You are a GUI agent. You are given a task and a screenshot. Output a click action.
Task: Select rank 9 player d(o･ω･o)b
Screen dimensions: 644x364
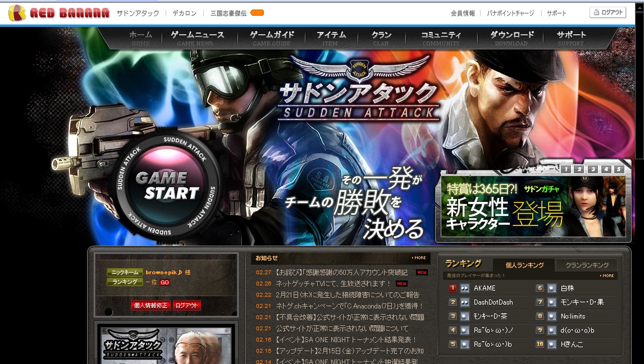point(577,330)
